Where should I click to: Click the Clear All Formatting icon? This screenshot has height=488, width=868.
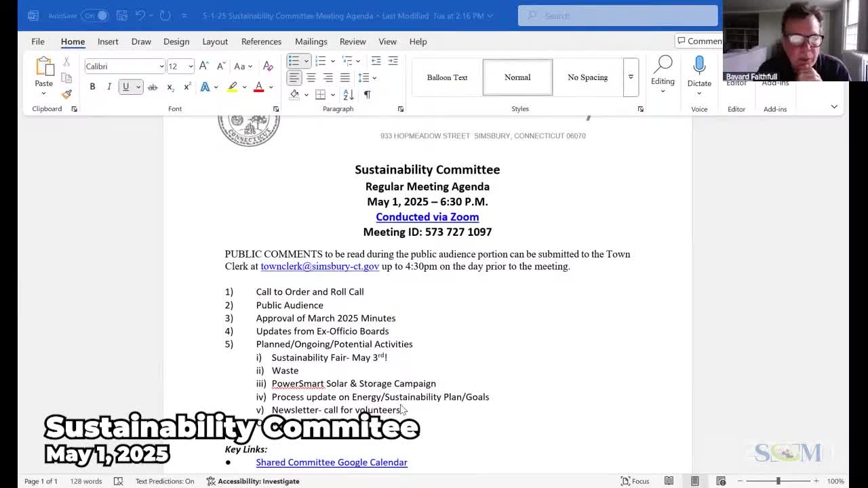(x=268, y=66)
